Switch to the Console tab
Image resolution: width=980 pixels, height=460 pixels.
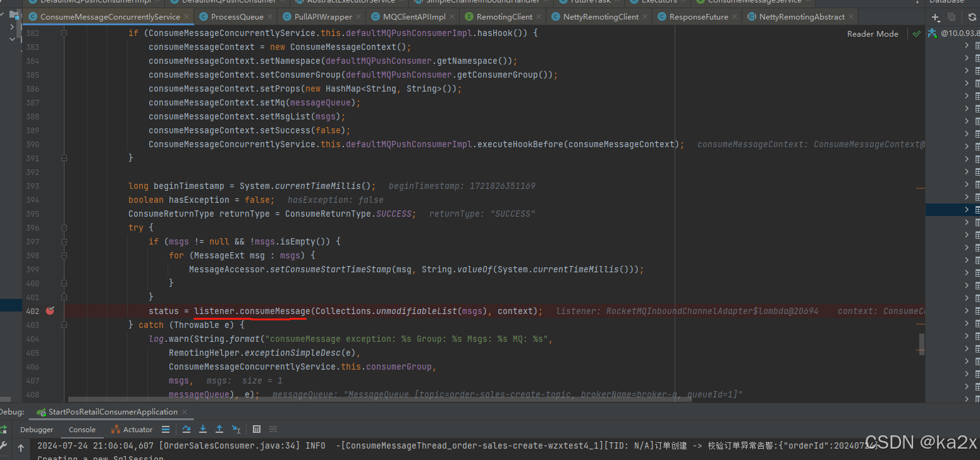point(82,429)
